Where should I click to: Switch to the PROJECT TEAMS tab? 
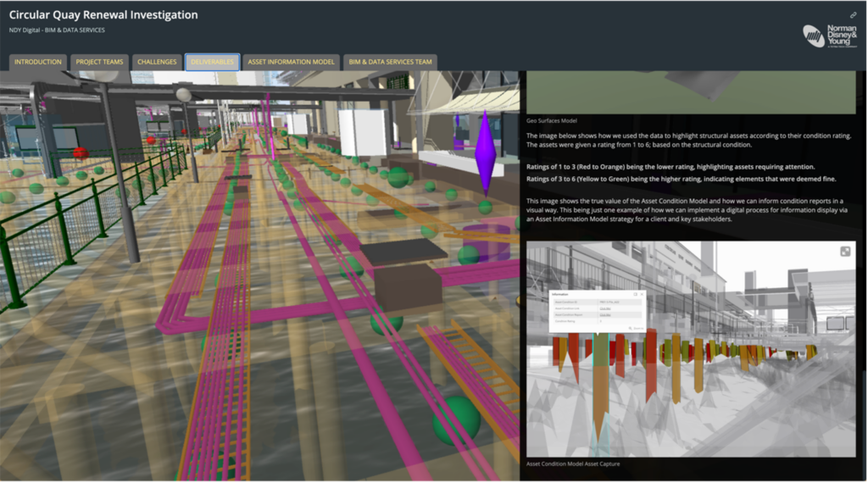point(100,62)
